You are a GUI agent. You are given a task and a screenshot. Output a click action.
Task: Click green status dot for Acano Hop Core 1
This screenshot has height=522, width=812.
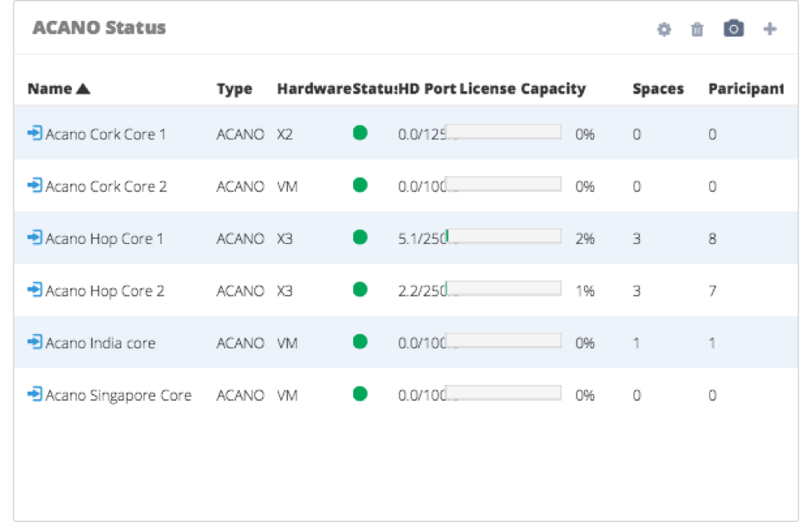click(360, 237)
